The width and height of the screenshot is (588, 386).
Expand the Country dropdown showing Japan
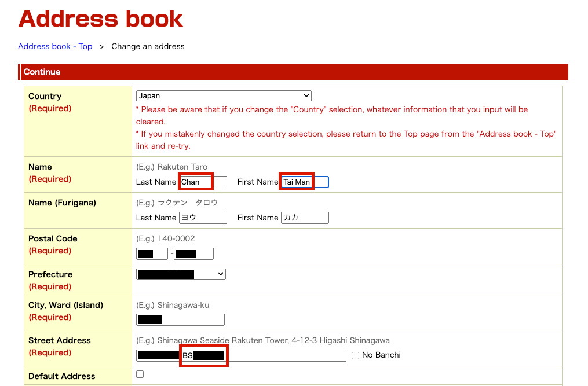(x=224, y=96)
